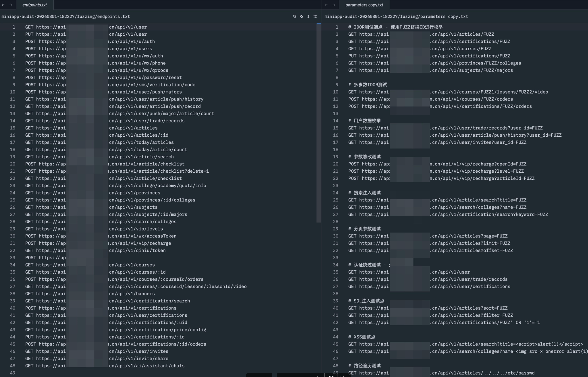Click the "# 参数篡改测试" comment line
Image resolution: width=588 pixels, height=377 pixels.
[364, 157]
